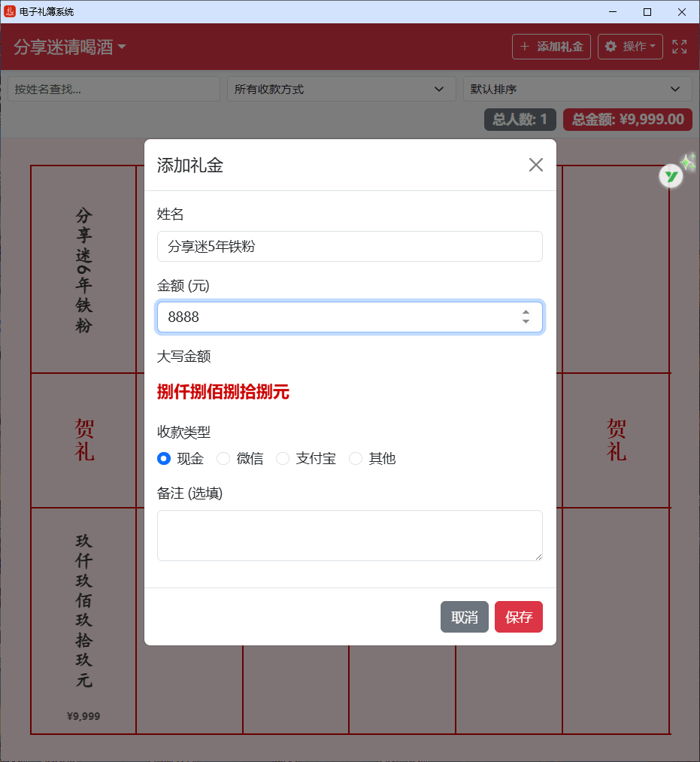Click the fullscreen expand arrows icon
700x762 pixels.
pyautogui.click(x=679, y=46)
